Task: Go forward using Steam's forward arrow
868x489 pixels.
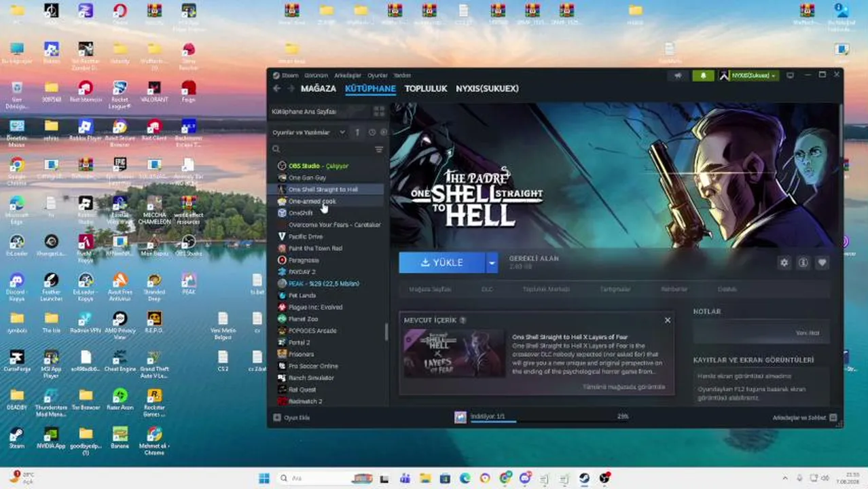Action: tap(291, 88)
